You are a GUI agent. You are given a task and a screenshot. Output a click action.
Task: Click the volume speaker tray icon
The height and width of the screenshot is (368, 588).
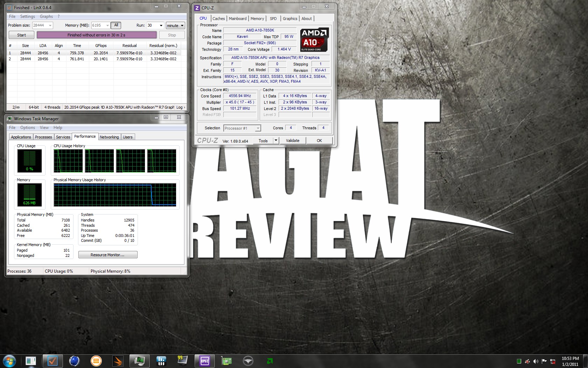pyautogui.click(x=535, y=361)
